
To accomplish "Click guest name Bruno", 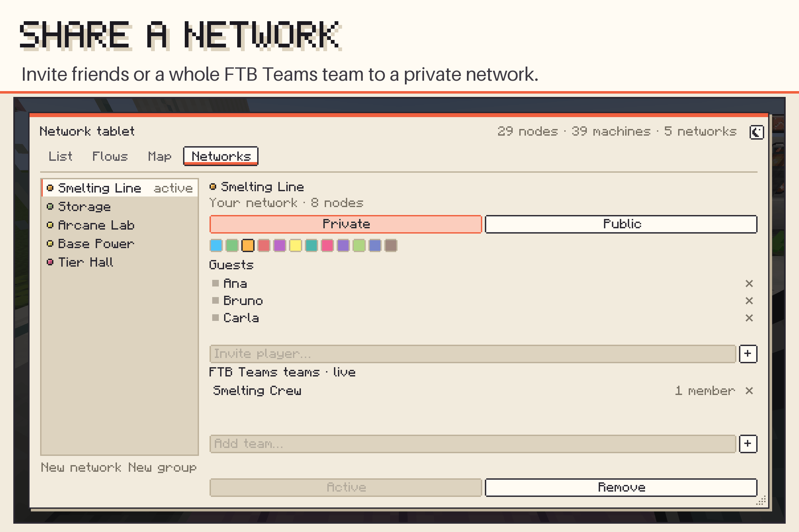I will (x=243, y=301).
